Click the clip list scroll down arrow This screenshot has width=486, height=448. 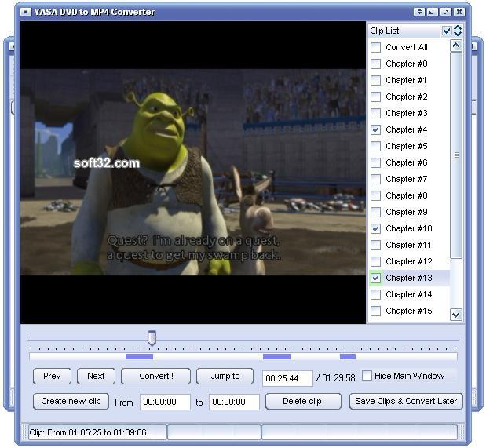pos(455,315)
